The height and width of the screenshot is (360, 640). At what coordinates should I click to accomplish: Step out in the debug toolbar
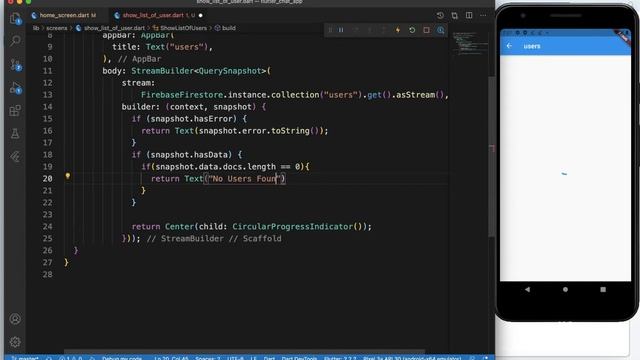[x=384, y=30]
